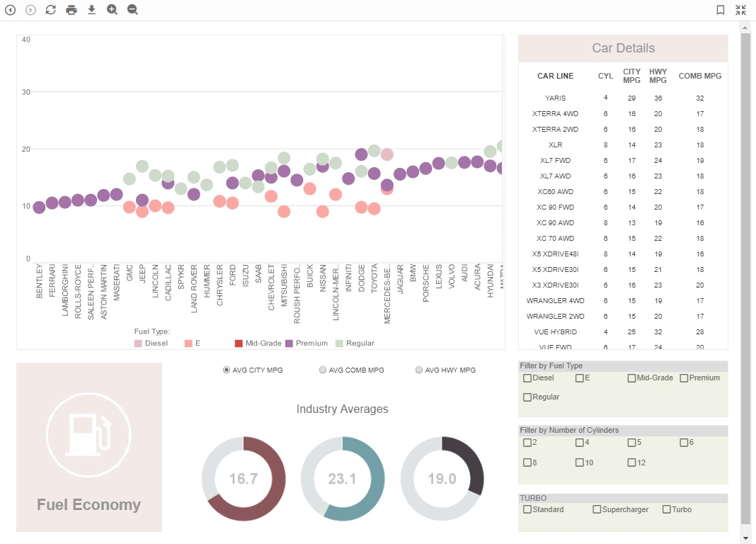
Task: Select the AVG HWY MPG radio button
Action: pos(418,369)
